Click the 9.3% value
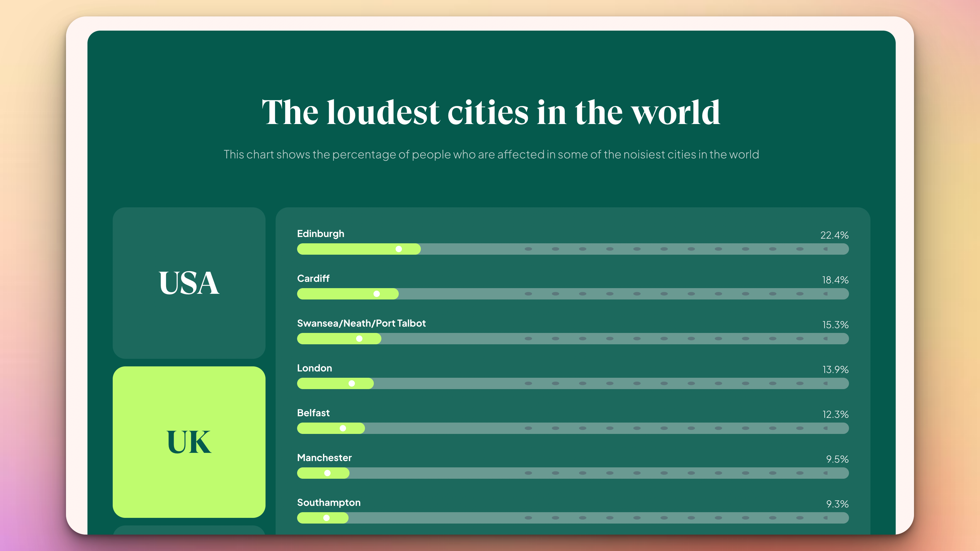This screenshot has width=980, height=551. (x=837, y=504)
